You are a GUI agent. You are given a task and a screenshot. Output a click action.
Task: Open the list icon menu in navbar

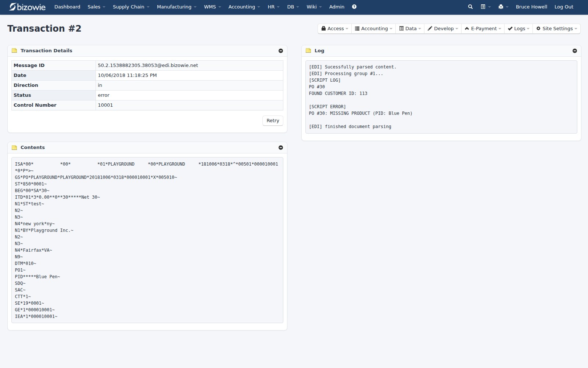click(485, 7)
